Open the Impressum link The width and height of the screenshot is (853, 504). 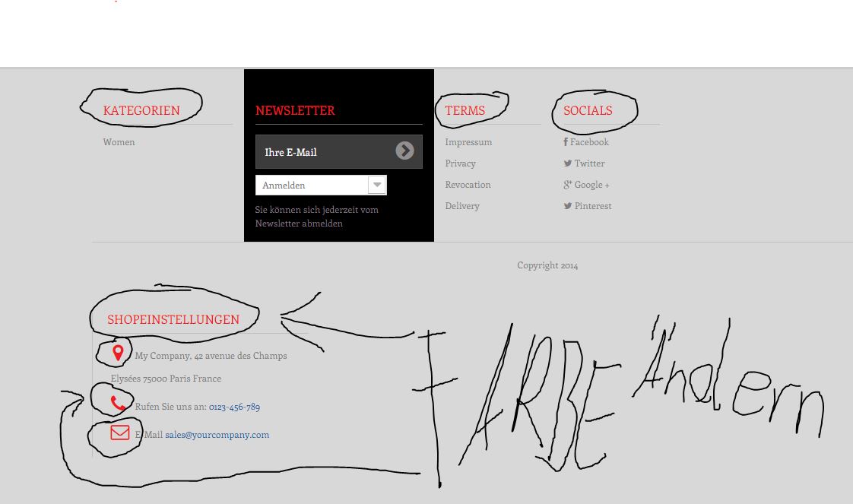point(468,142)
